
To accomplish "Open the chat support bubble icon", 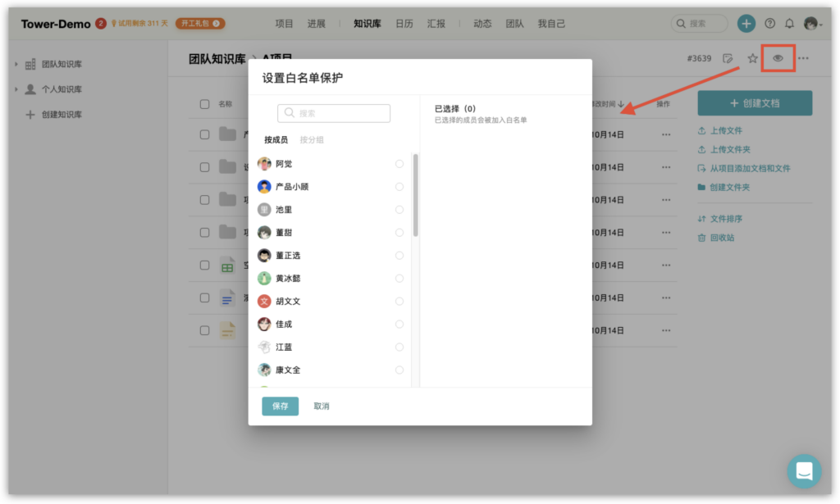I will [804, 471].
